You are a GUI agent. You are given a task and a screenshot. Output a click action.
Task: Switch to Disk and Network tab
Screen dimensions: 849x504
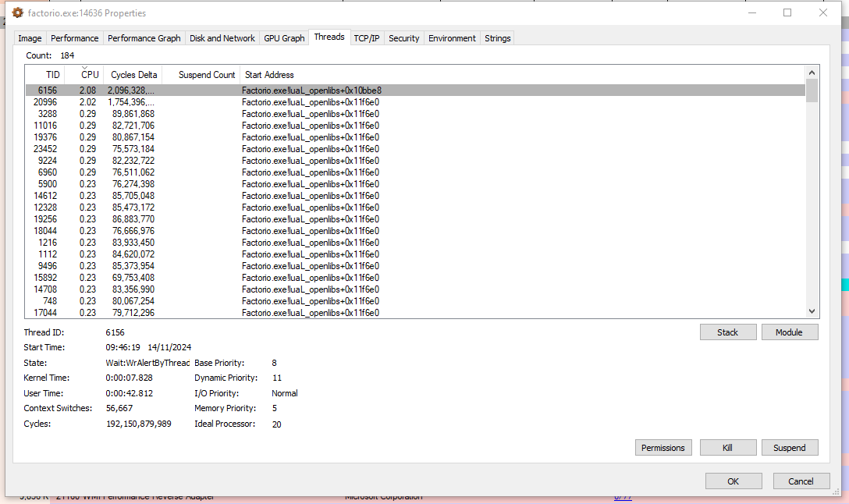point(222,38)
